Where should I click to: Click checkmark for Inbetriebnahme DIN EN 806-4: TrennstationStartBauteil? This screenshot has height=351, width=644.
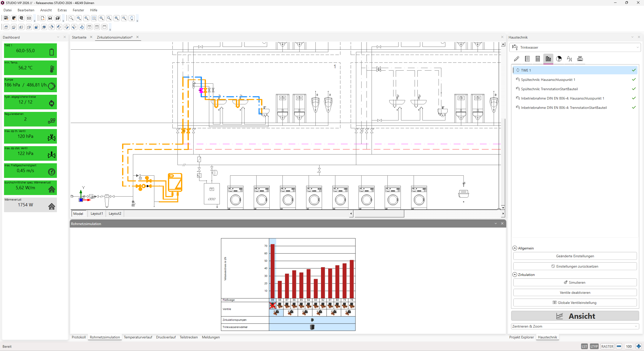(x=634, y=108)
